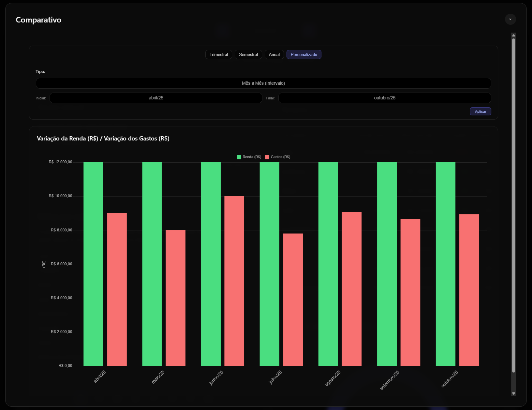Open the Final month dropdown outubro/25
The width and height of the screenshot is (532, 410).
click(384, 98)
